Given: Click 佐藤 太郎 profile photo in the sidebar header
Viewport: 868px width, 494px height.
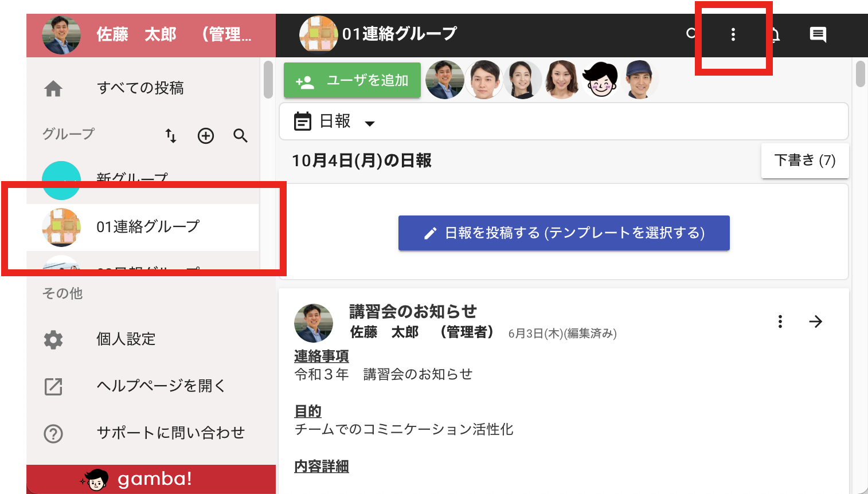Looking at the screenshot, I should 61,35.
